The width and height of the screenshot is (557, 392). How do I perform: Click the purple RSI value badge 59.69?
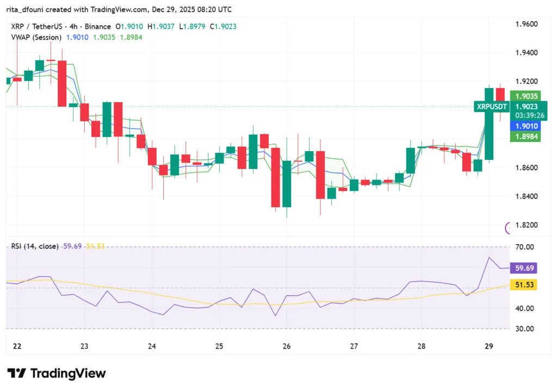[524, 268]
